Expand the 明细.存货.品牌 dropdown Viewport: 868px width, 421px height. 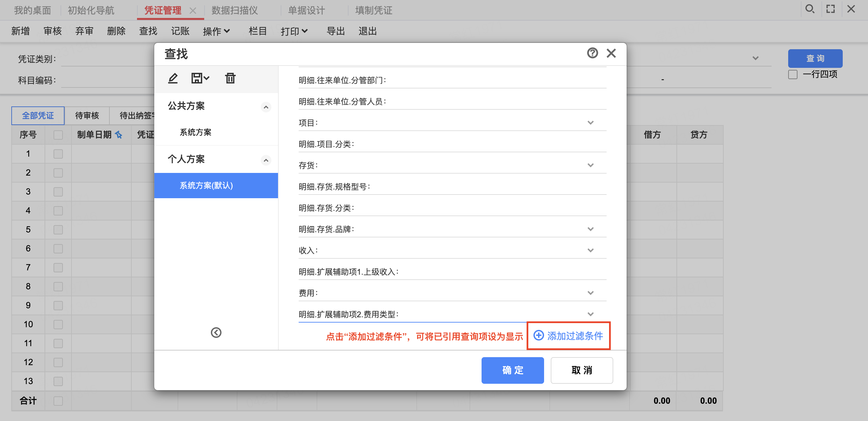point(590,229)
